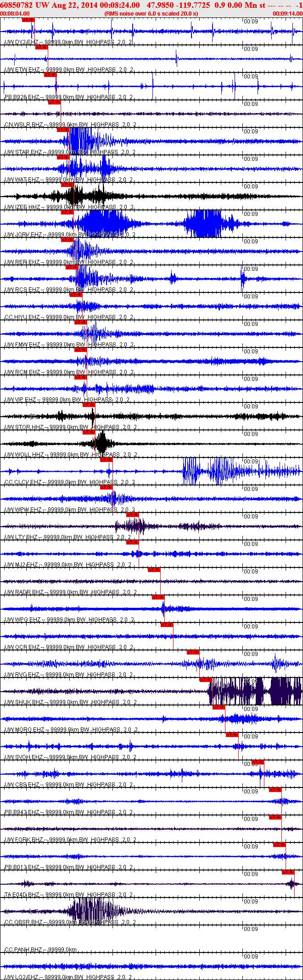Click the red pick marker on the RADR trace
303x980 pixels.
[154, 570]
